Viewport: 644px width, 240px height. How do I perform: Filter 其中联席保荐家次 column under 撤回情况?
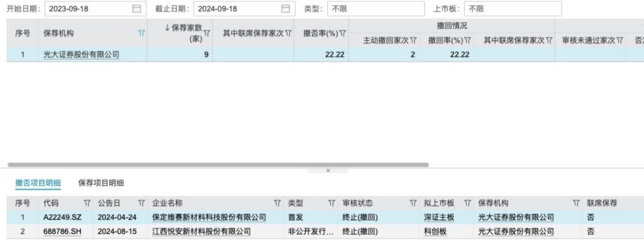(549, 40)
